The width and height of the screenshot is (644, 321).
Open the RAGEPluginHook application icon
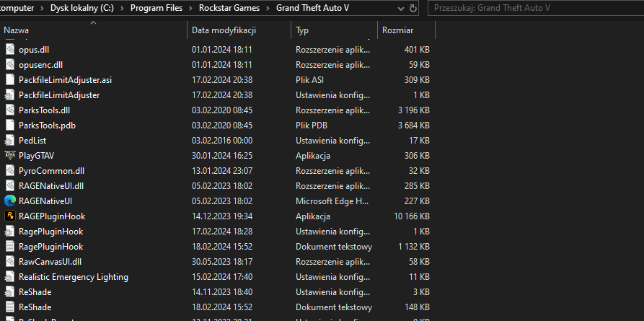[10, 216]
